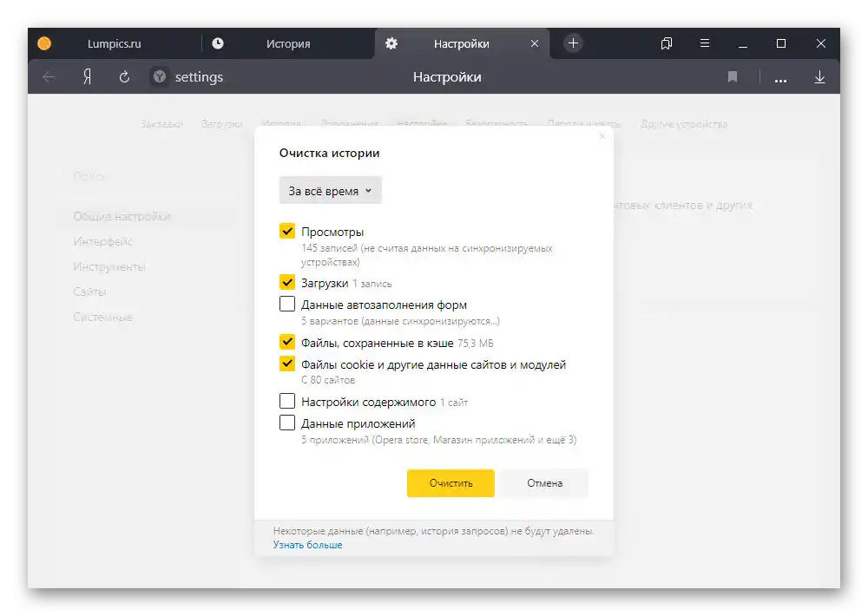
Task: Enable Данные автозаполнения форм checkbox
Action: pyautogui.click(x=287, y=304)
